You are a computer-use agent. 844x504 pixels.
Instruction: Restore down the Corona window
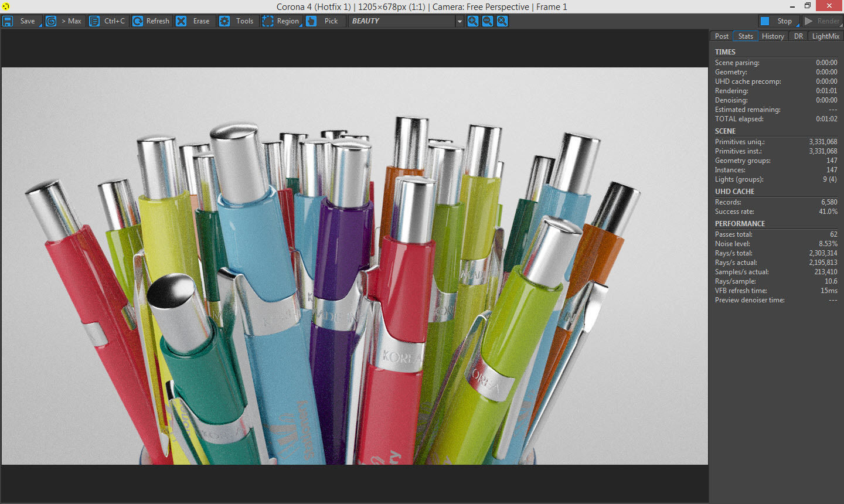coord(808,6)
